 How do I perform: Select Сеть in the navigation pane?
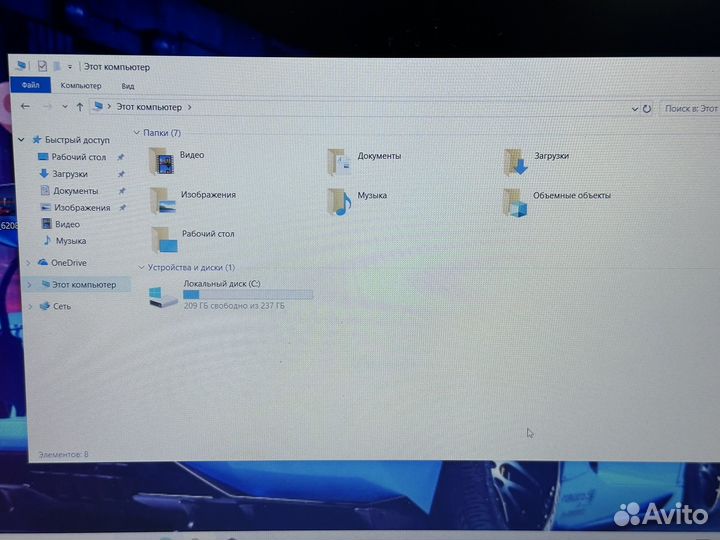pyautogui.click(x=62, y=306)
